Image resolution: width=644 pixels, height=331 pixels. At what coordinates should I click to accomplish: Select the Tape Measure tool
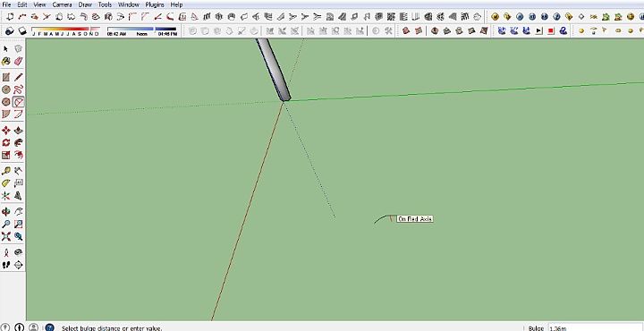point(5,171)
